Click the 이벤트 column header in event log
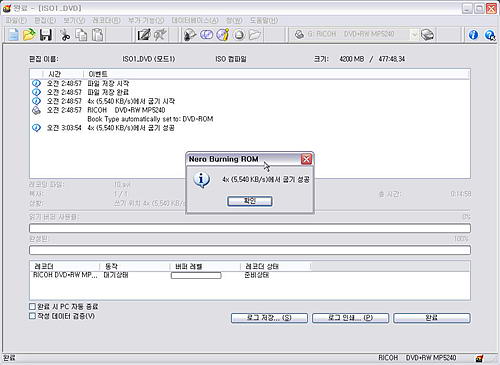This screenshot has width=500, height=365. click(x=277, y=74)
